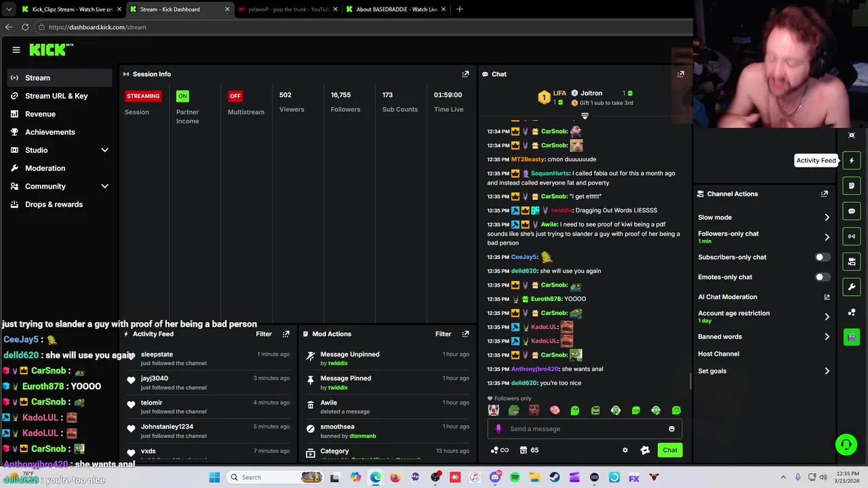
Task: Open the Windows Start menu
Action: click(214, 477)
